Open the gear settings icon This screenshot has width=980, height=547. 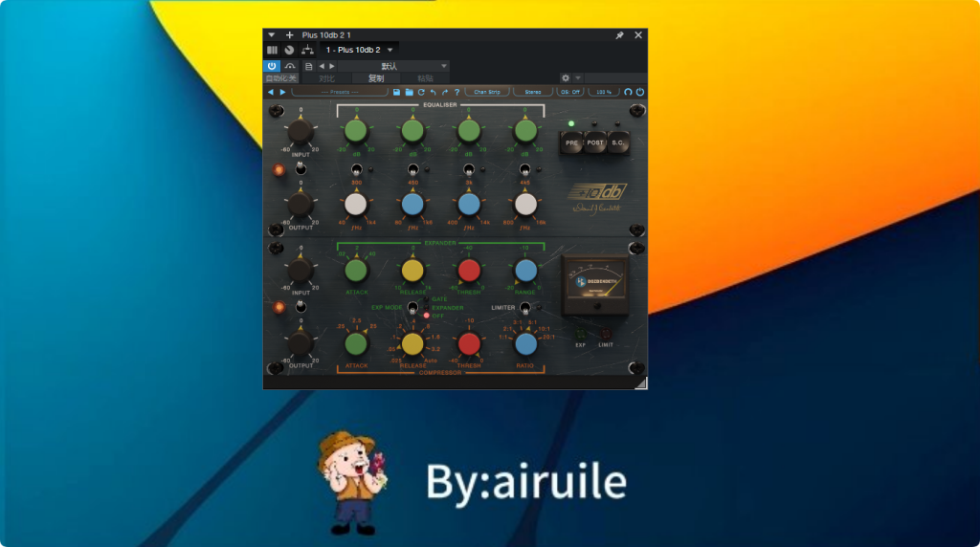click(566, 78)
